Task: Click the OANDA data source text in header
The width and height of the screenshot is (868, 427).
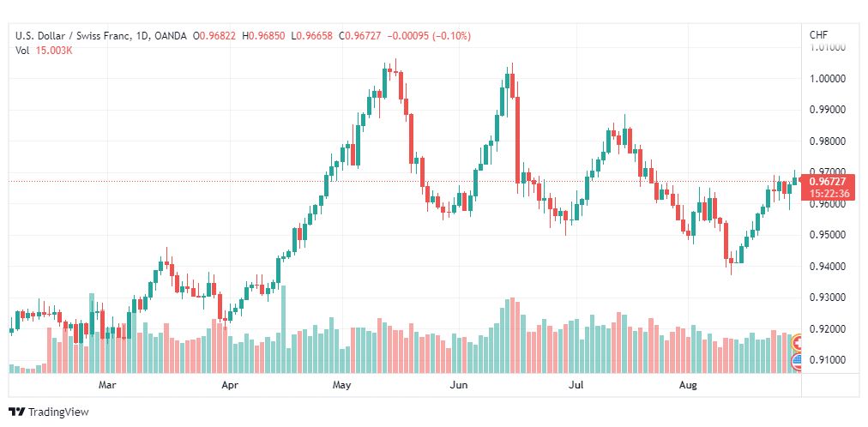Action: [x=171, y=36]
